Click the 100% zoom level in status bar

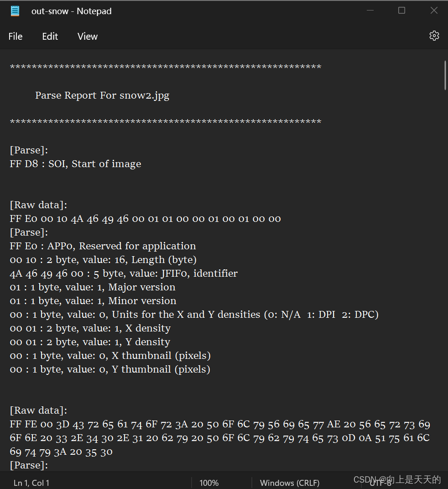[x=209, y=483]
